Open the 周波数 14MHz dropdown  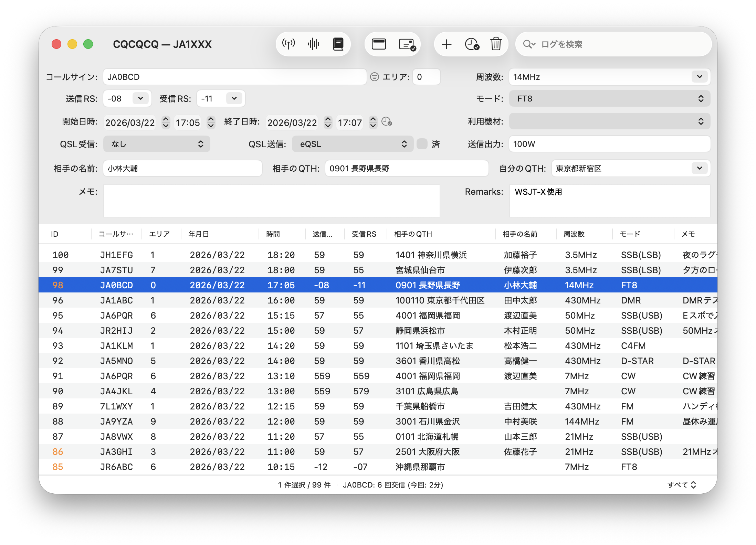(x=699, y=77)
